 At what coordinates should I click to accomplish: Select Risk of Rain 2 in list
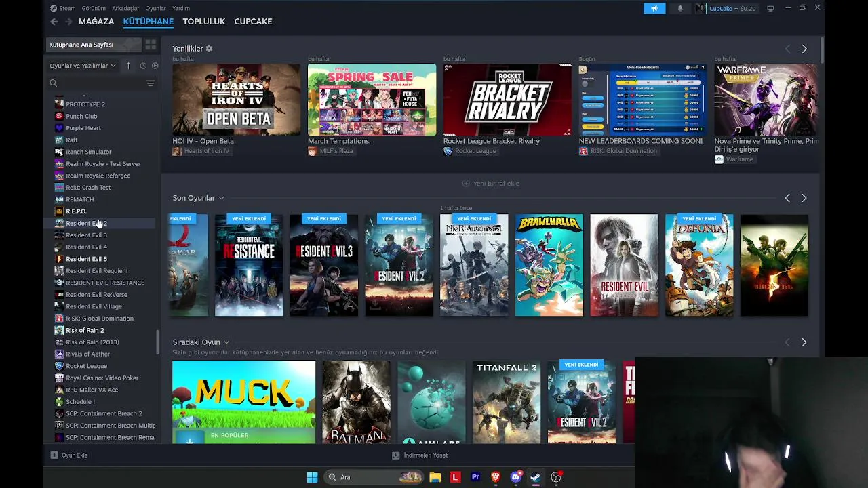[x=85, y=330]
